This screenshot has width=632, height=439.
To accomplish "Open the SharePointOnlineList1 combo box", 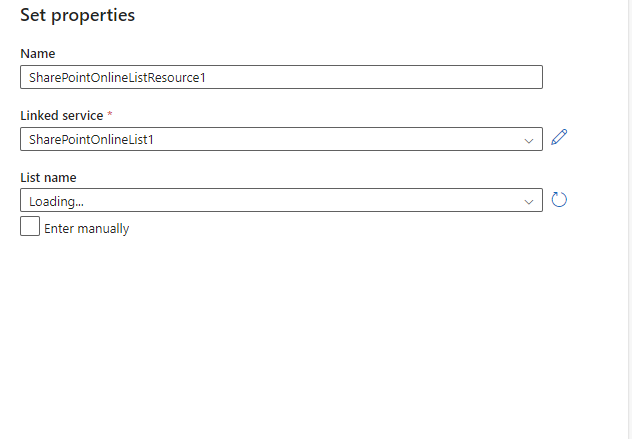I will pyautogui.click(x=281, y=139).
